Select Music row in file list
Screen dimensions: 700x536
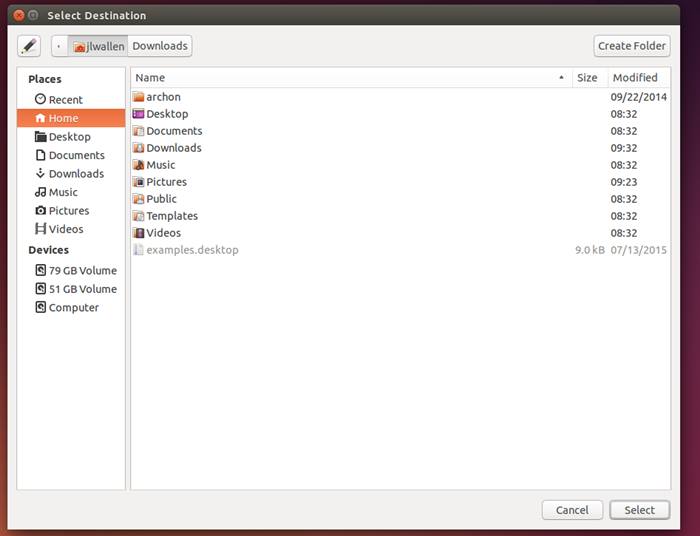[x=400, y=165]
